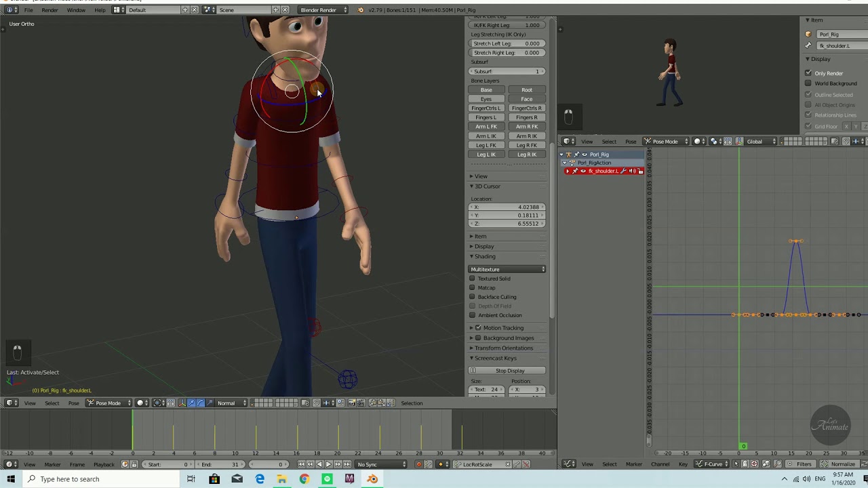Adjust the Stretch Left Leg slider

pyautogui.click(x=507, y=43)
